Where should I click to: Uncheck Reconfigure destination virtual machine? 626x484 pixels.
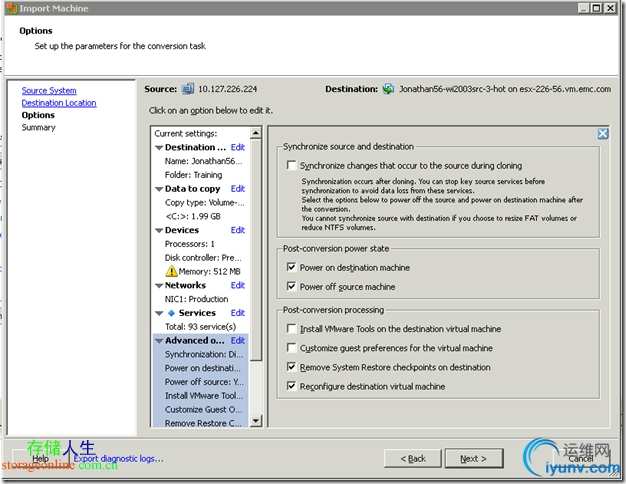tap(291, 386)
